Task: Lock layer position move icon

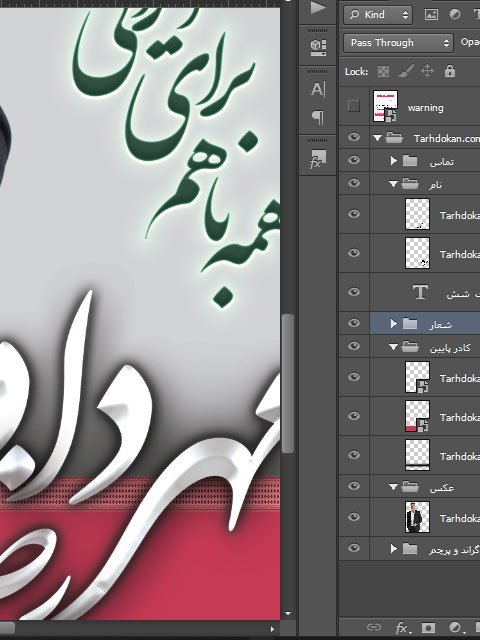Action: 427,71
